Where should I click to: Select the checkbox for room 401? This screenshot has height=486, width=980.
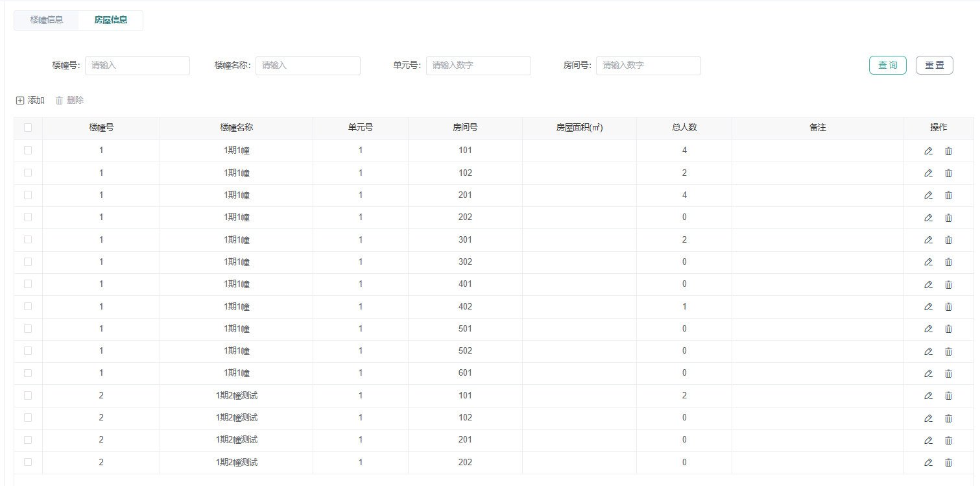coord(28,284)
